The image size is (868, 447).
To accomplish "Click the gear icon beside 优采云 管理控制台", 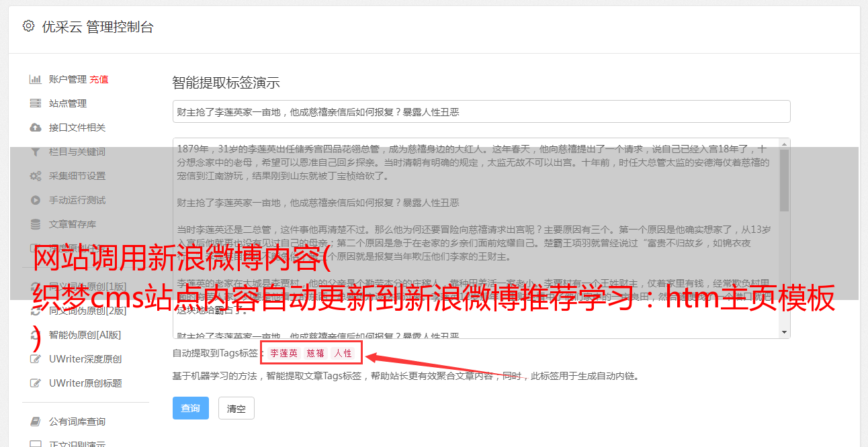I will 28,26.
